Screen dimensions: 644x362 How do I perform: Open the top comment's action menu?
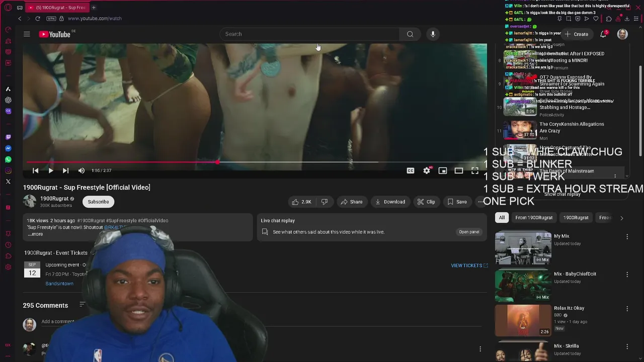(480, 349)
